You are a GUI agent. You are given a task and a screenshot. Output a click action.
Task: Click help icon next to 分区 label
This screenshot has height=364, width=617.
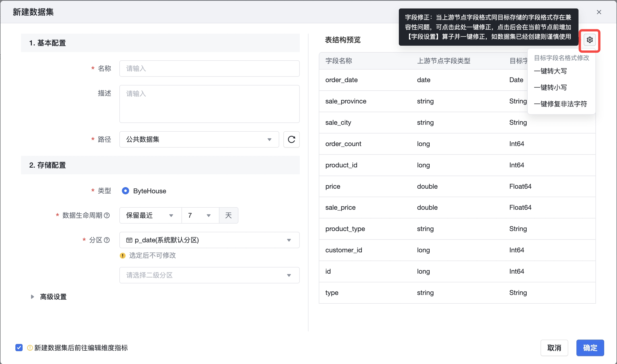click(107, 240)
